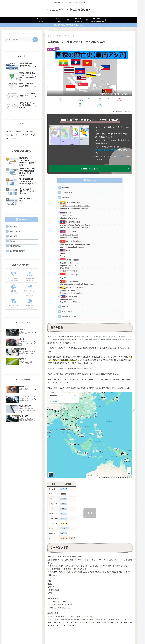Open マネジメント subcategory icon
Viewport: 145px width, 644px height.
pyautogui.click(x=30, y=274)
